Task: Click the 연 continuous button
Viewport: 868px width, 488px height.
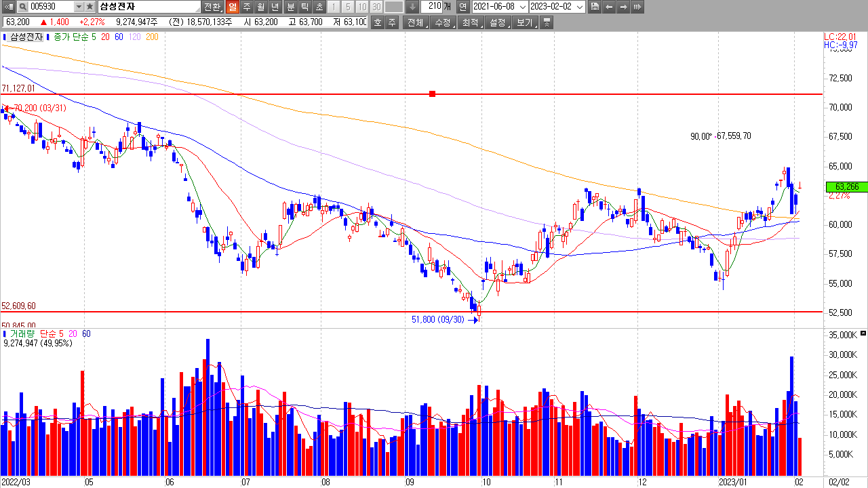Action: tap(462, 7)
